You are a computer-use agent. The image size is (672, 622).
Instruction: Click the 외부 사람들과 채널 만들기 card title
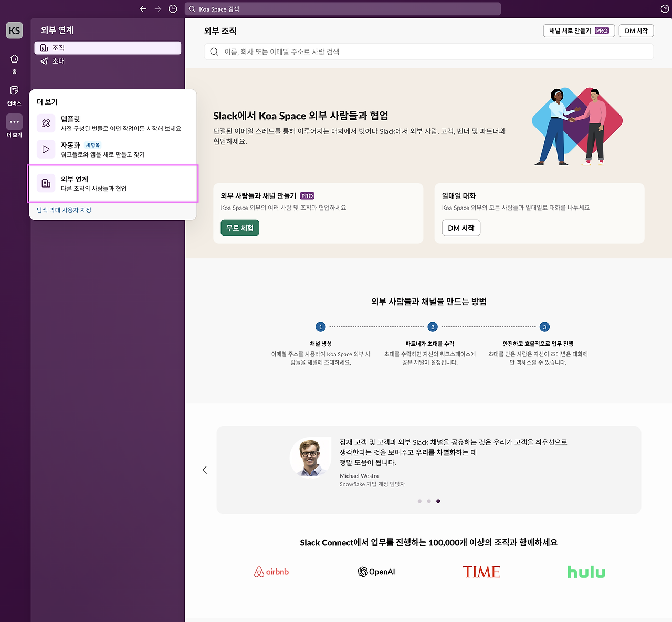258,195
